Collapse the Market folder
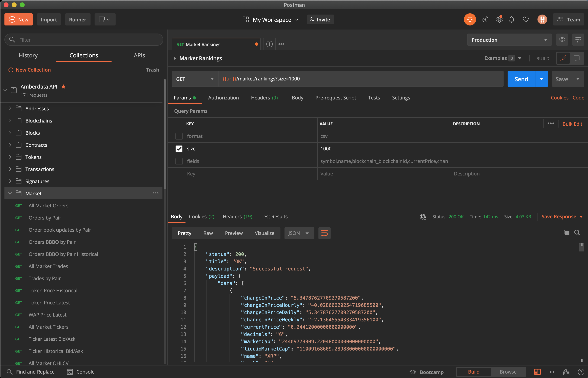588x378 pixels. [x=10, y=193]
